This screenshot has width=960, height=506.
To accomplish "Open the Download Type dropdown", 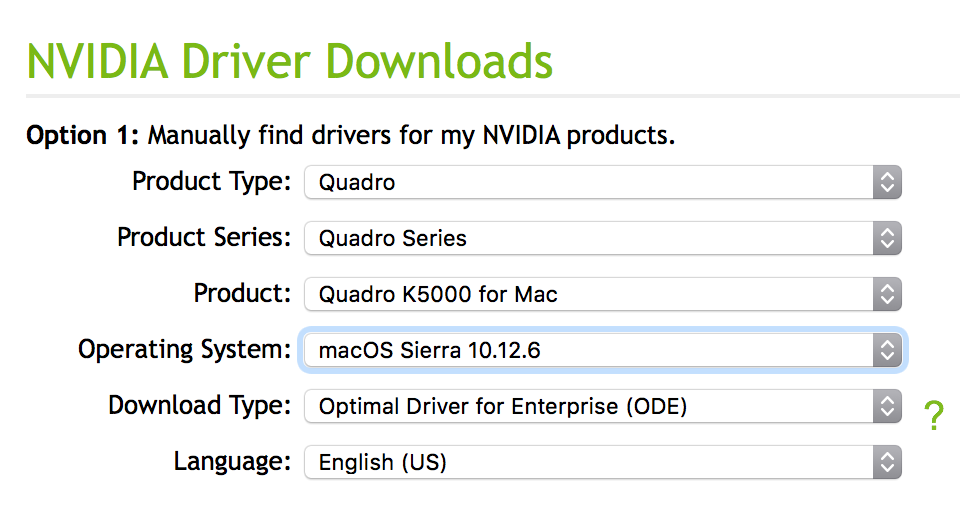I will (603, 406).
